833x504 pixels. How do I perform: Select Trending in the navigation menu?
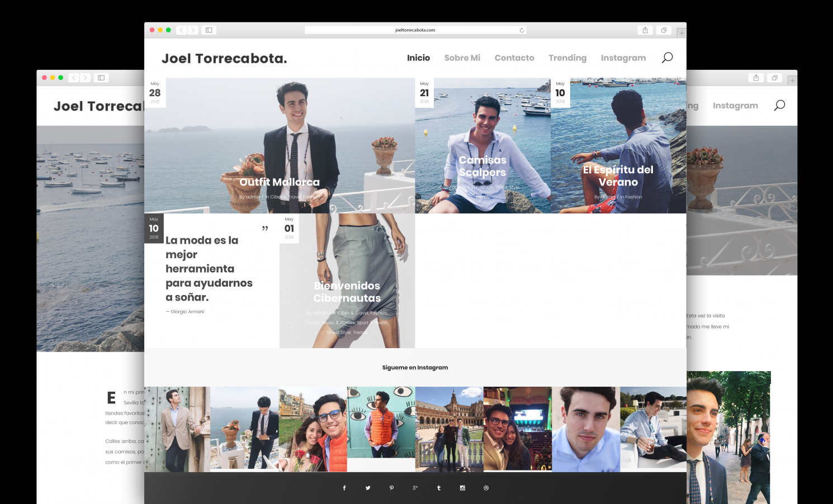point(567,58)
